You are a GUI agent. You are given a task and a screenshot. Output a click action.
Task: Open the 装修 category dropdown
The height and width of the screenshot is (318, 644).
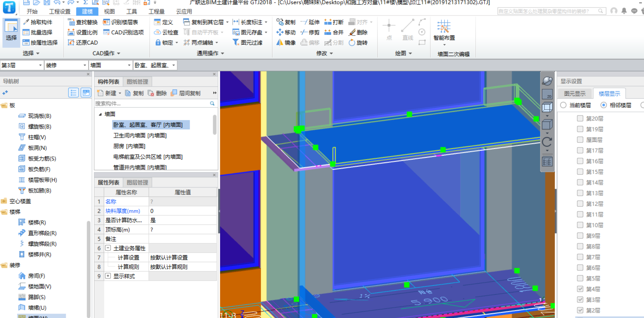click(x=66, y=65)
